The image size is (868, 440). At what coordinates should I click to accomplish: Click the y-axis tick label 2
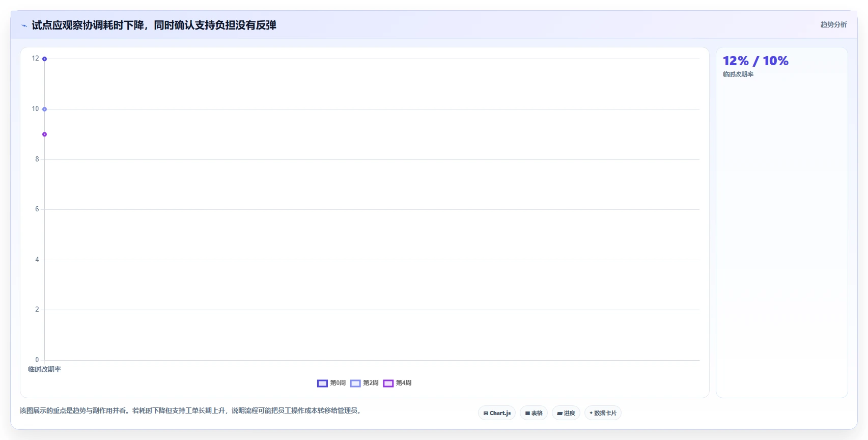point(37,310)
